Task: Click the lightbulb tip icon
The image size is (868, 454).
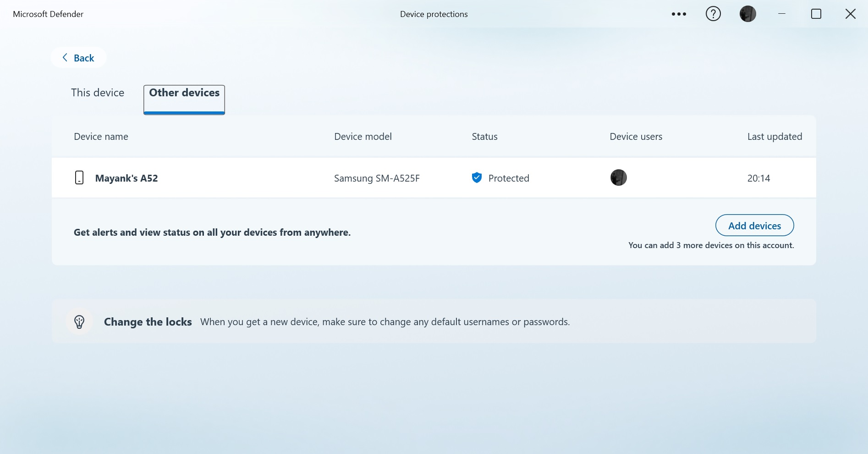Action: click(x=79, y=321)
